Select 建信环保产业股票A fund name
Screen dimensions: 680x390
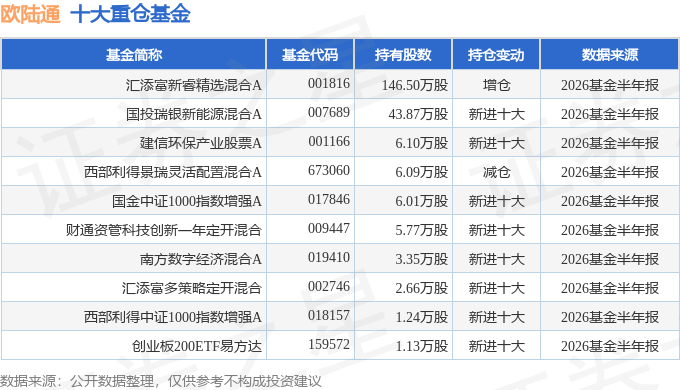201,143
